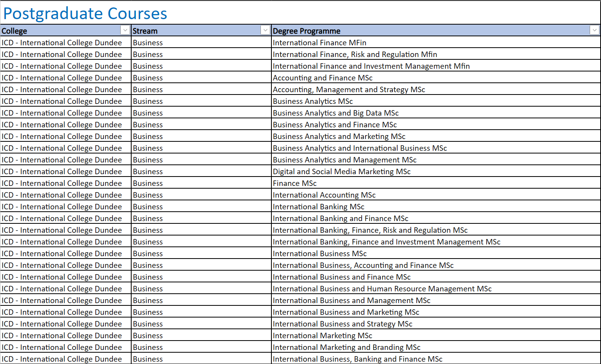Select International Business and Management MSc

click(x=436, y=300)
